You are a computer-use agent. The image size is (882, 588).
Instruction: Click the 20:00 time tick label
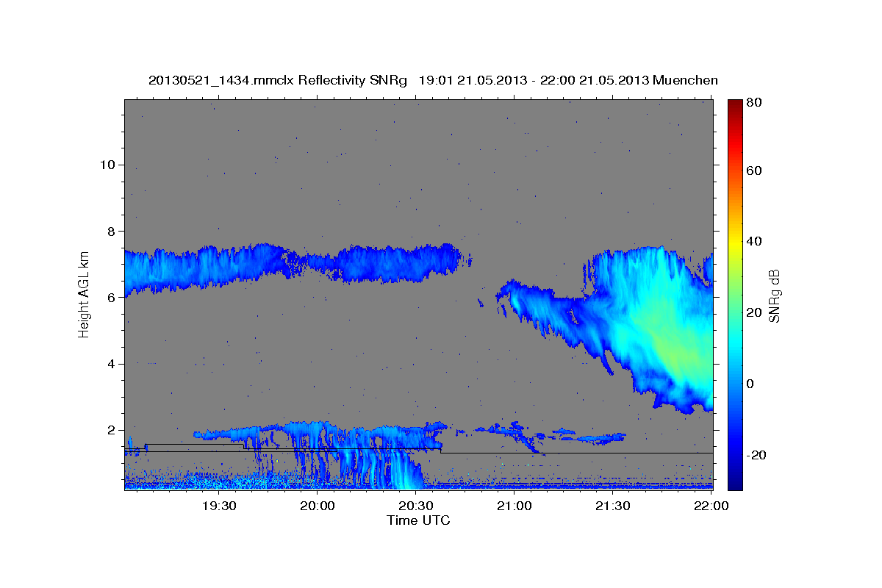click(318, 506)
